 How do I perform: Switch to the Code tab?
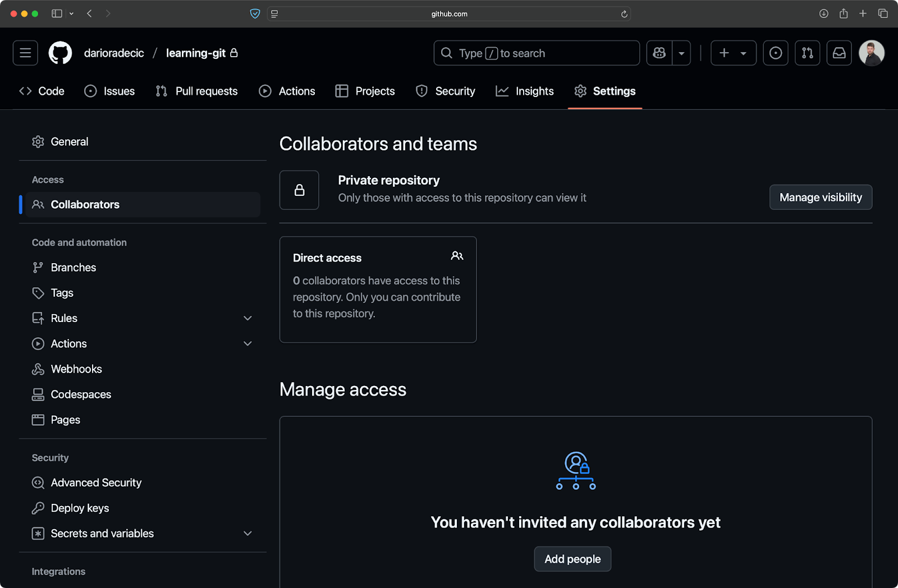pos(42,91)
